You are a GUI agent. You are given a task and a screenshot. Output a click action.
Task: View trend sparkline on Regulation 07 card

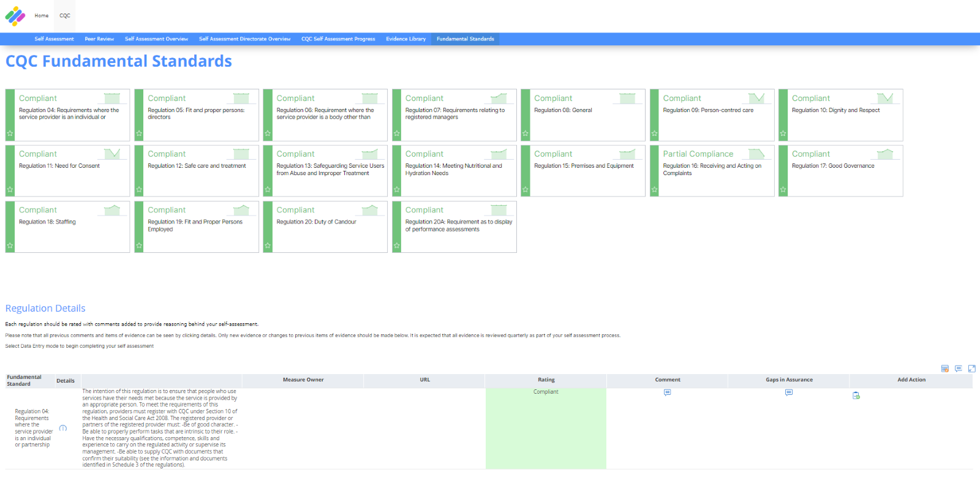click(499, 98)
